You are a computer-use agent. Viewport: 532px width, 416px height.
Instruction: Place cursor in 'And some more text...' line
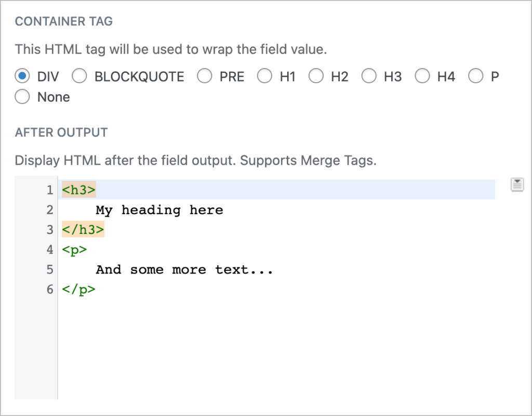pyautogui.click(x=184, y=270)
